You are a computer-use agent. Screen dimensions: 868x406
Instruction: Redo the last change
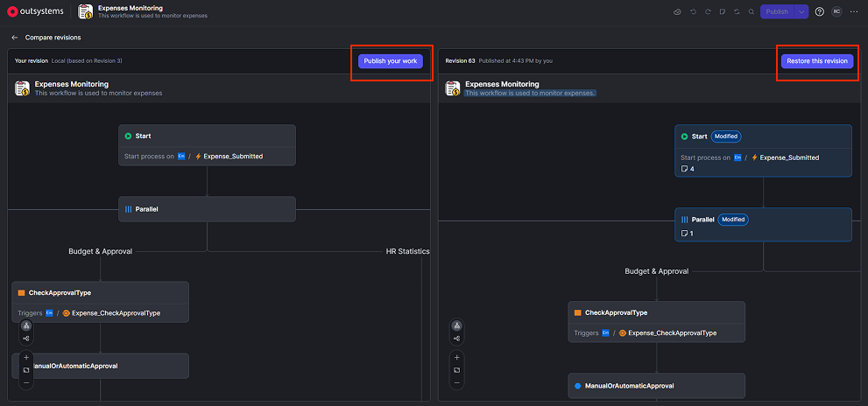708,11
